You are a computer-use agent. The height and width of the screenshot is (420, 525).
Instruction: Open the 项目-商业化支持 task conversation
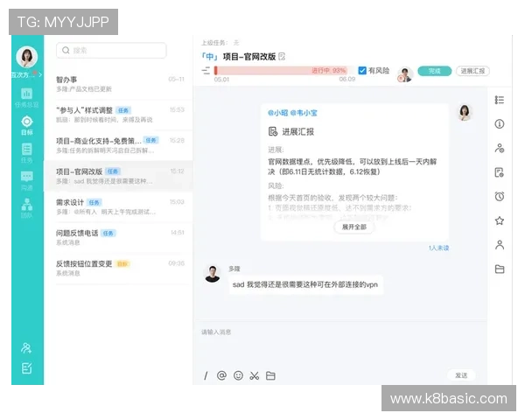click(120, 145)
